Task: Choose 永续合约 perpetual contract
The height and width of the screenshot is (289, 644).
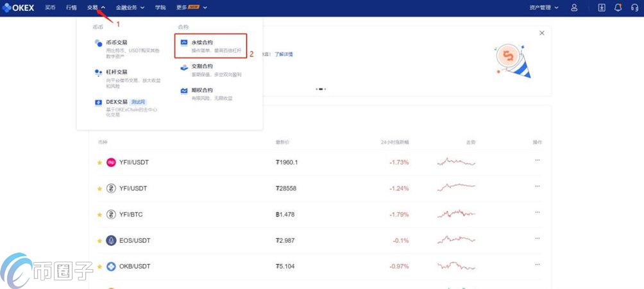Action: click(x=210, y=46)
